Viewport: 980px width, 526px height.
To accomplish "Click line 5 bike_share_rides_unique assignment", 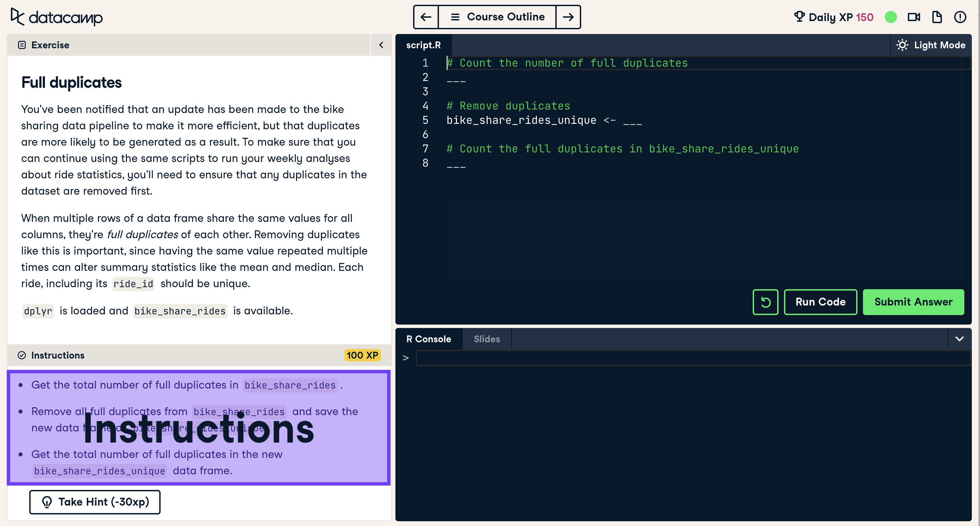I will pos(544,120).
